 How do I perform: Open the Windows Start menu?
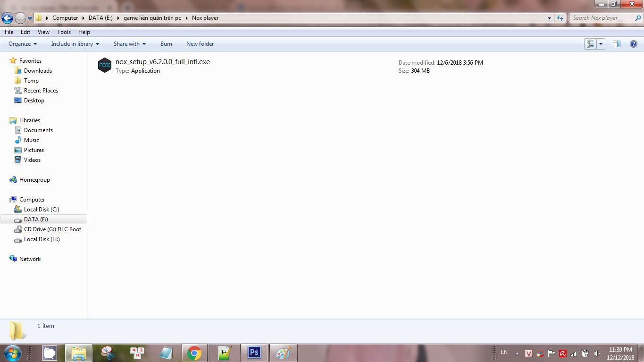(x=12, y=353)
